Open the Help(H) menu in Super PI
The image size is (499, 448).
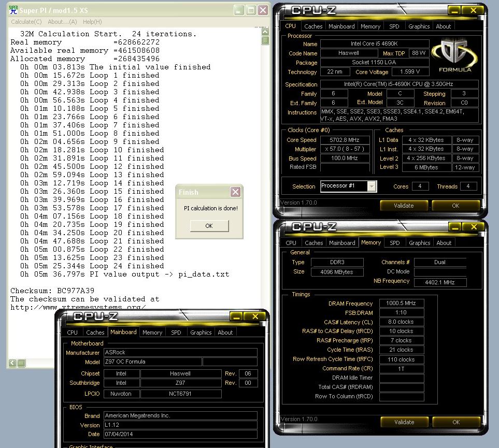tap(92, 22)
